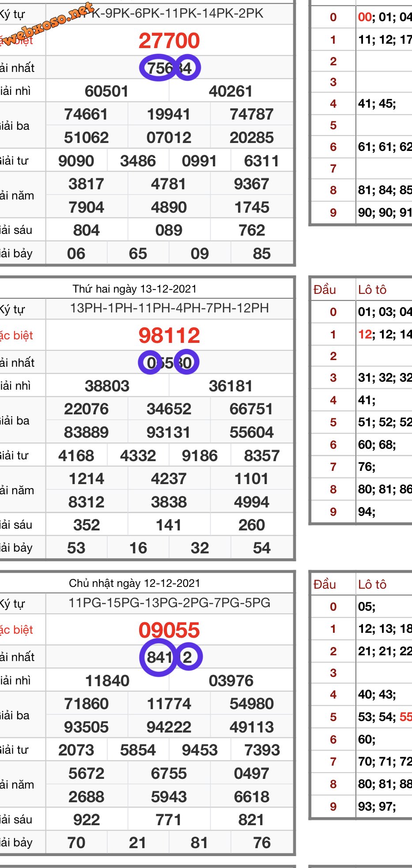This screenshot has width=412, height=868.
Task: Select the number 71860
Action: [x=86, y=704]
